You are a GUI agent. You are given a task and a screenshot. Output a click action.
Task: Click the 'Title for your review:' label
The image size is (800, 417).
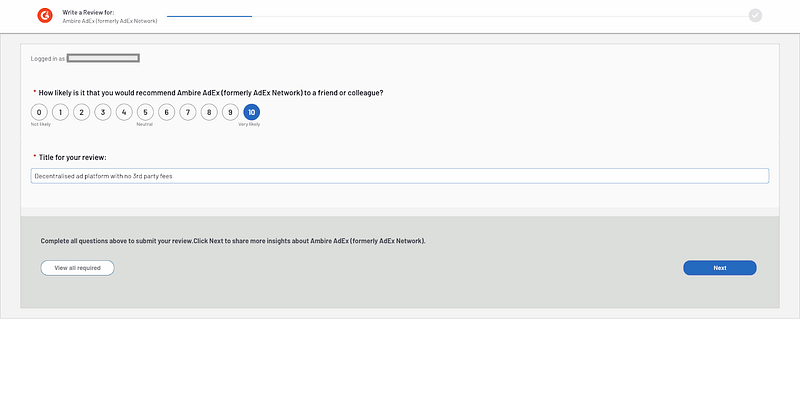[72, 157]
